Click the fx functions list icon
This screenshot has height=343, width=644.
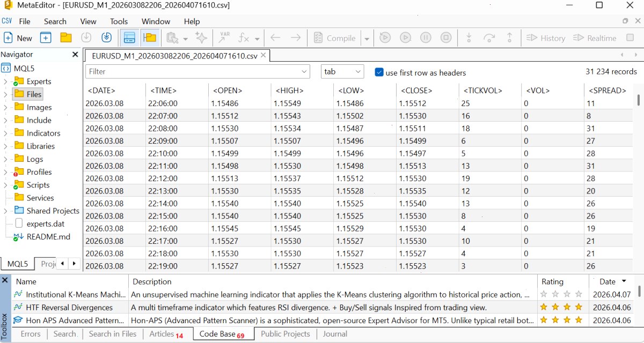244,38
